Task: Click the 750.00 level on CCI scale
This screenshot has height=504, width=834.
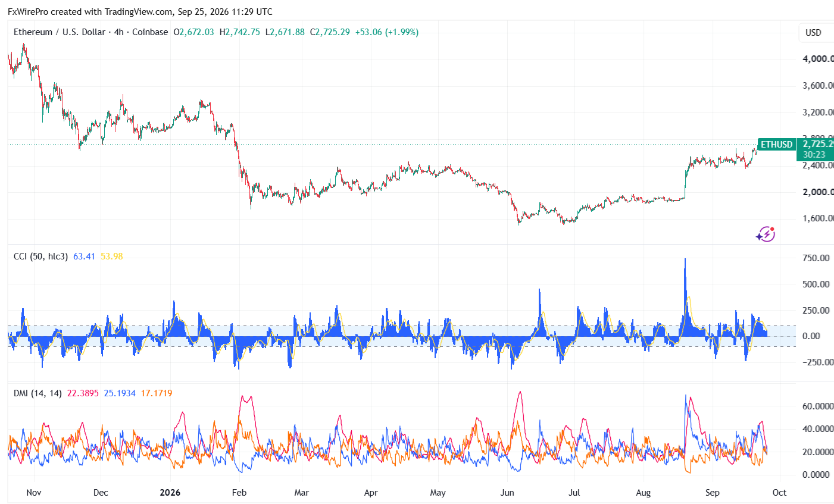Action: (x=816, y=258)
